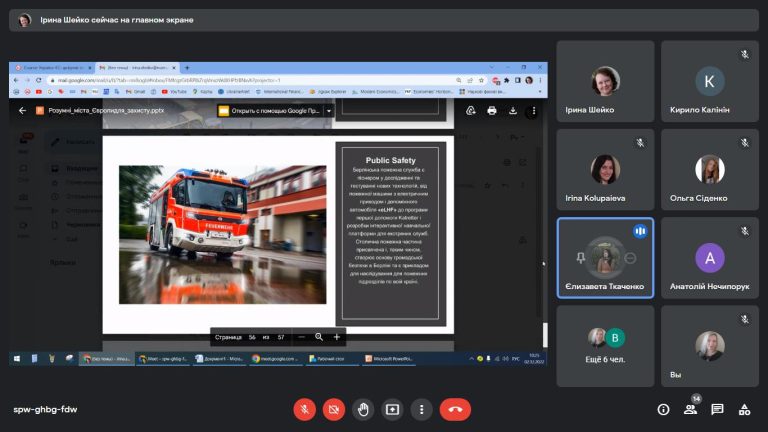The height and width of the screenshot is (432, 768).
Task: Click the participants count badge 14
Action: 696,399
